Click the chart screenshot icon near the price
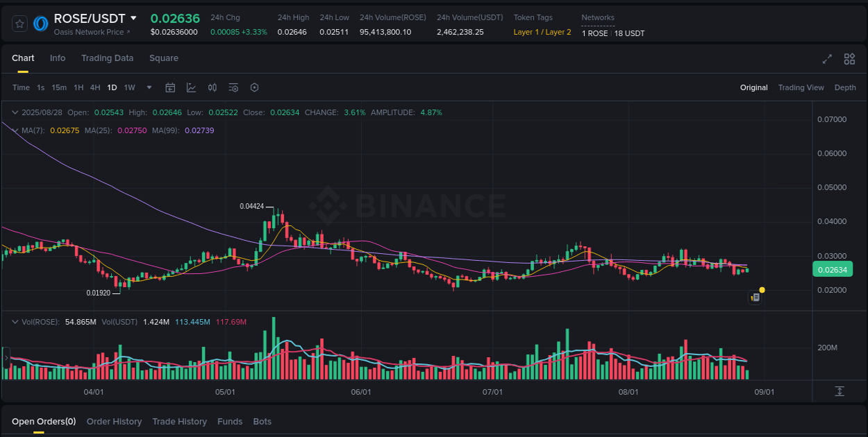This screenshot has height=437, width=868. pos(756,297)
